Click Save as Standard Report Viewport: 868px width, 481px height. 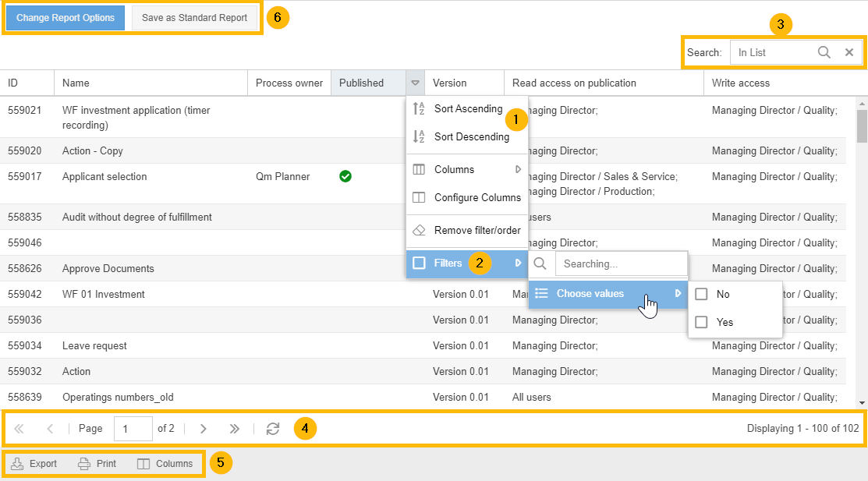pyautogui.click(x=194, y=18)
